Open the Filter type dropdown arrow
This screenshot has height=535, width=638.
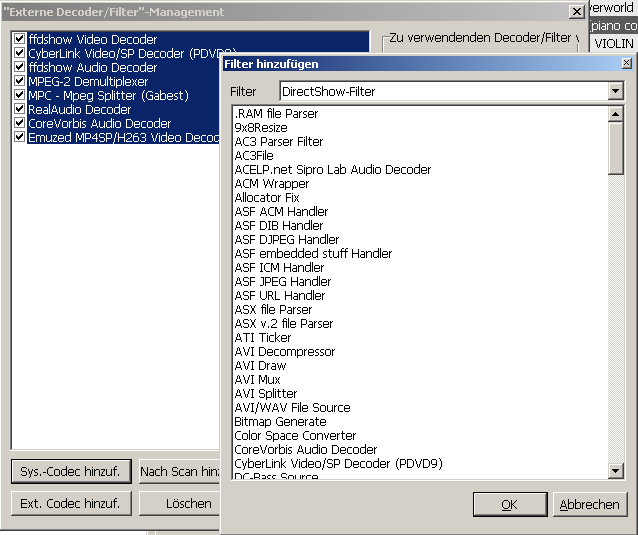pyautogui.click(x=616, y=91)
